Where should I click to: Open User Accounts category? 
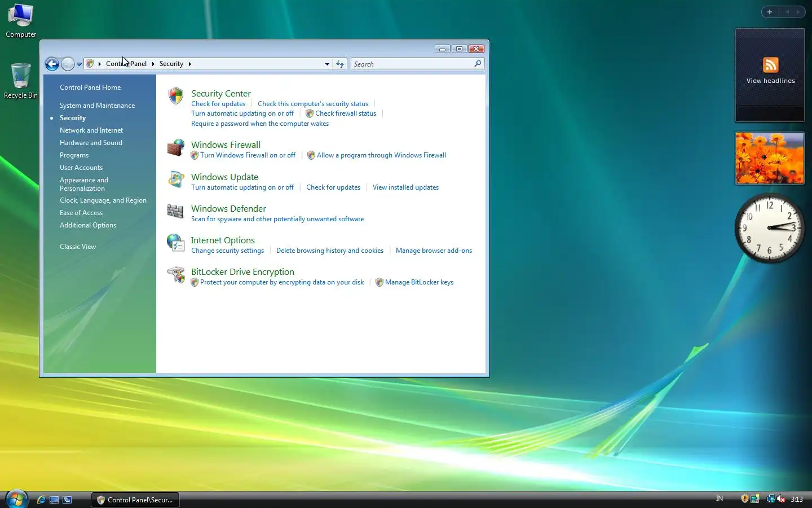click(81, 168)
